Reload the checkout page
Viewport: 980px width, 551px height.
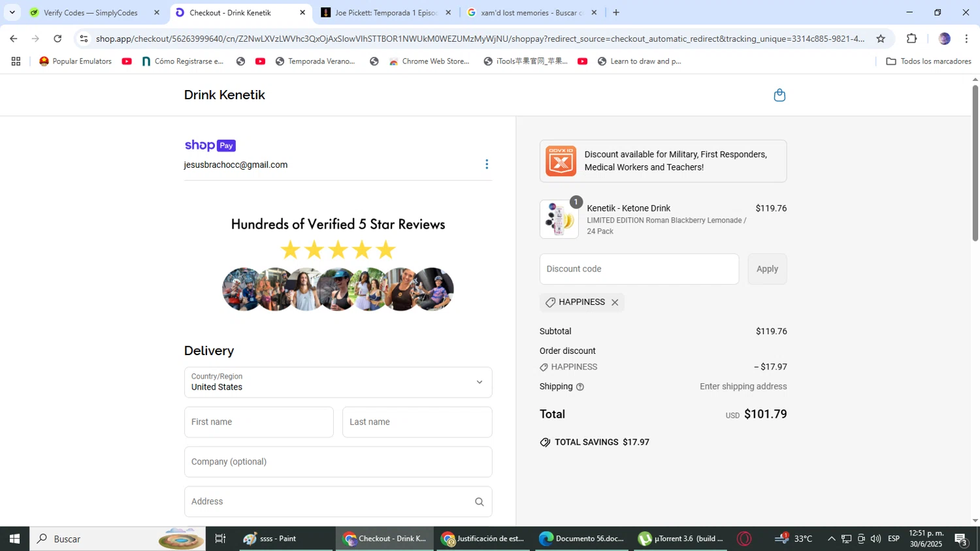pos(57,39)
